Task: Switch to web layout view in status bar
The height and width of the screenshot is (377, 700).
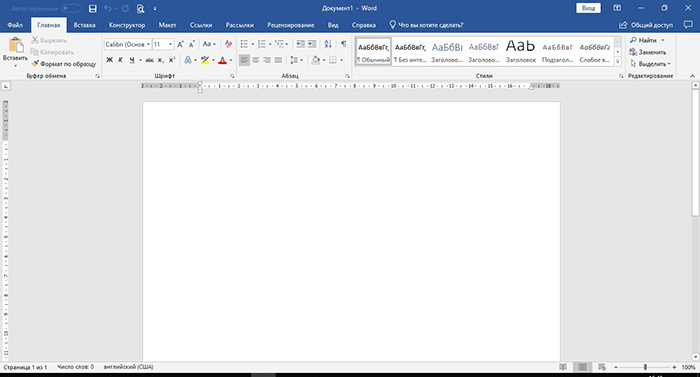Action: [602, 367]
